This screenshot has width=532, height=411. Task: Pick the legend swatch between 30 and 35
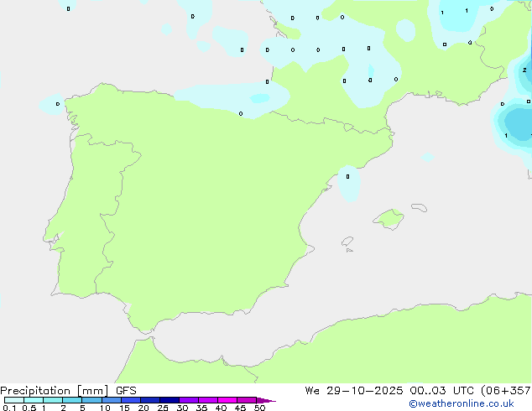point(189,400)
